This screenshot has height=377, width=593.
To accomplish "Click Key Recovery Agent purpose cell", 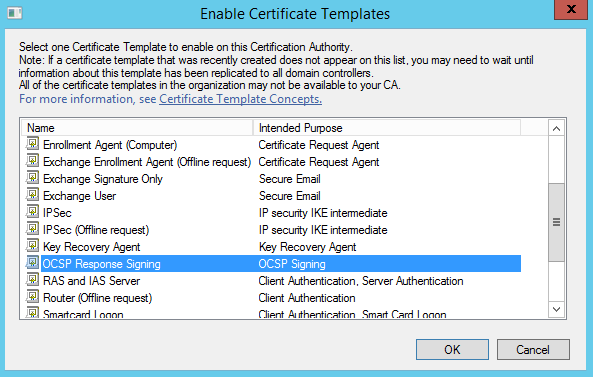I will (x=307, y=247).
